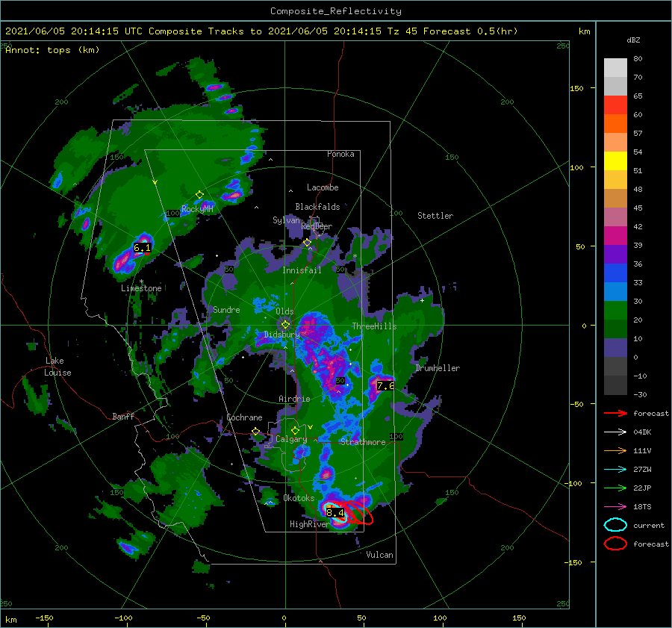Click the 'Composite_Reflectivity' title
Viewport: 672px width, 628px height.
(336, 11)
